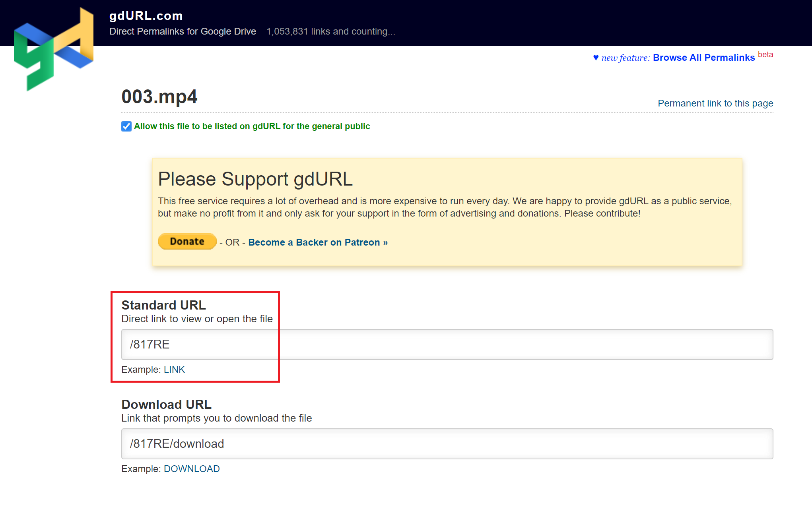This screenshot has height=511, width=812.
Task: Open the example DOWNLOAD hyperlink
Action: coord(191,469)
